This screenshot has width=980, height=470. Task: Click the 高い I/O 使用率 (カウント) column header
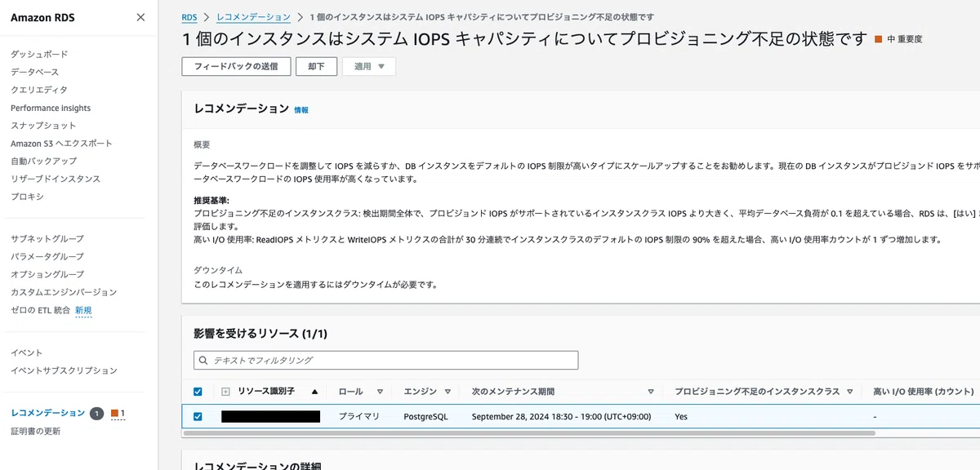point(924,392)
